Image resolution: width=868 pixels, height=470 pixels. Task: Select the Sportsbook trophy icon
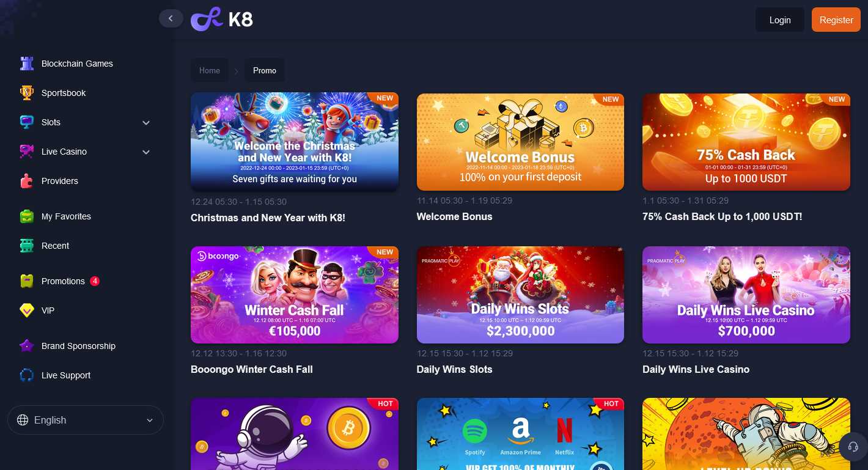coord(26,93)
